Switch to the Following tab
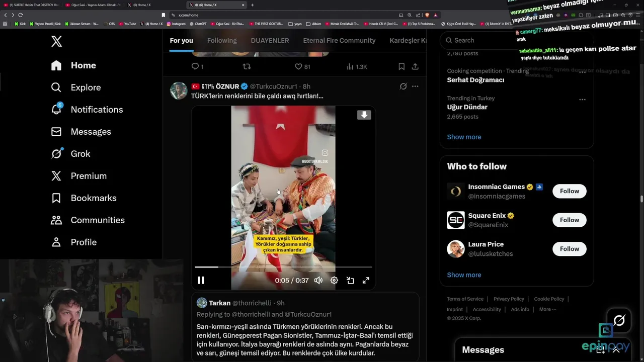Screen dimensions: 644x362 [x=222, y=40]
